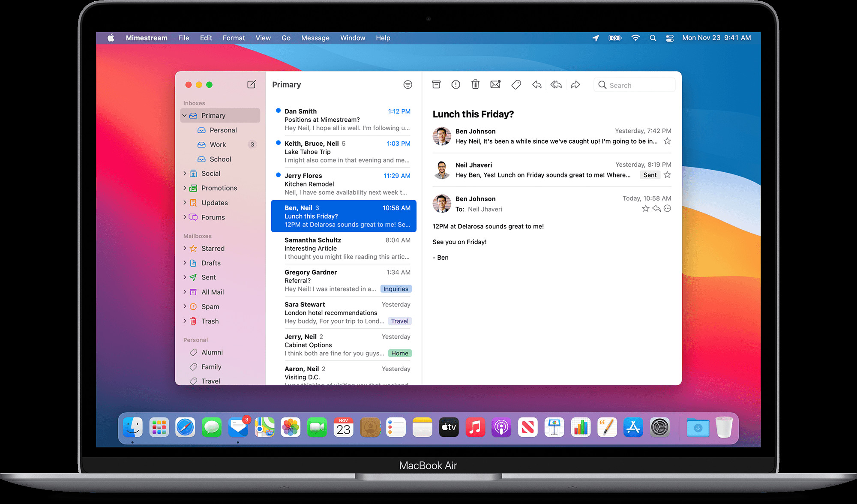Open the message list filter icon
Image resolution: width=857 pixels, height=504 pixels.
408,84
